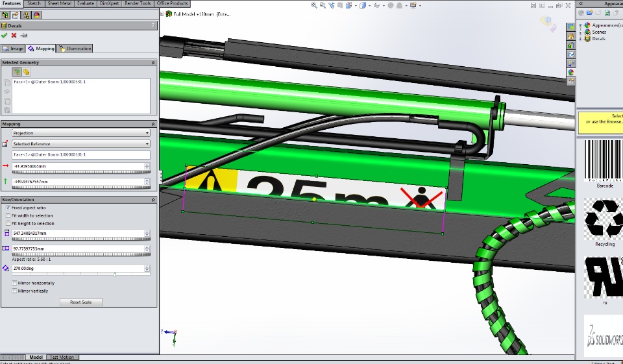Click the rotation angle slider
Image resolution: width=623 pixels, height=364 pixels.
click(81, 274)
